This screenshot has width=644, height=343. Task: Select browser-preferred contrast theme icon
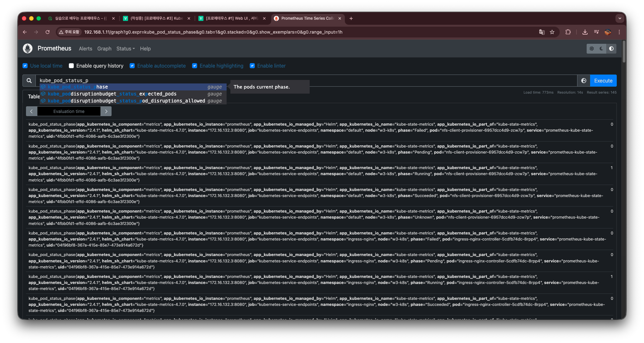tap(611, 49)
